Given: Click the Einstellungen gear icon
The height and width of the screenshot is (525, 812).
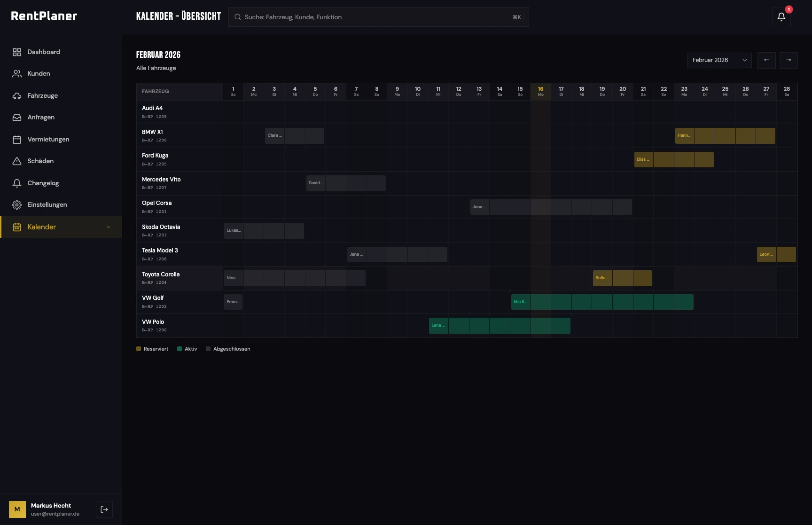Looking at the screenshot, I should coord(17,205).
